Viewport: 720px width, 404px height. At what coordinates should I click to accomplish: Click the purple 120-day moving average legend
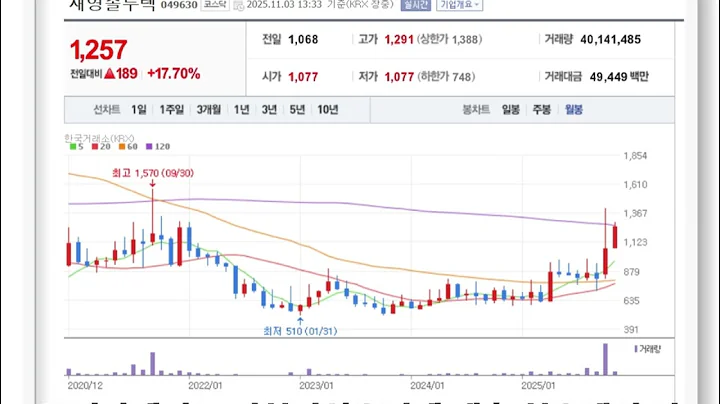point(158,146)
